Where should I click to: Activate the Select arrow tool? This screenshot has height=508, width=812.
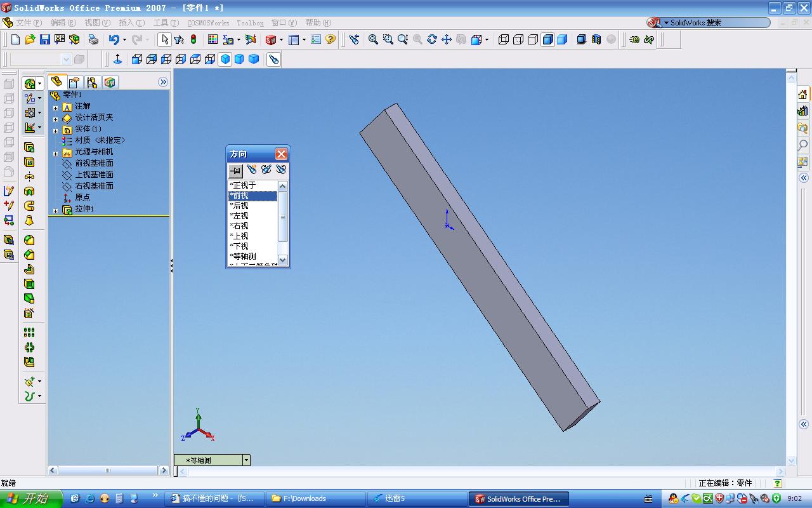tap(164, 39)
